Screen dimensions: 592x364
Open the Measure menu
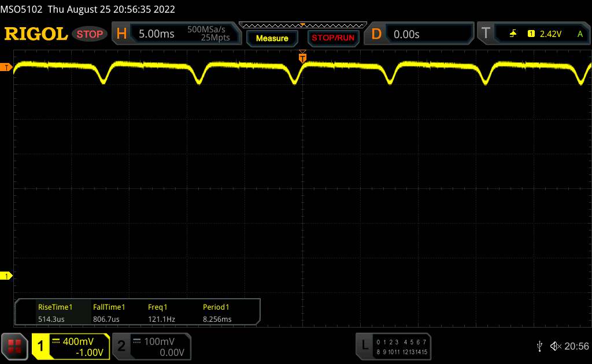[272, 38]
